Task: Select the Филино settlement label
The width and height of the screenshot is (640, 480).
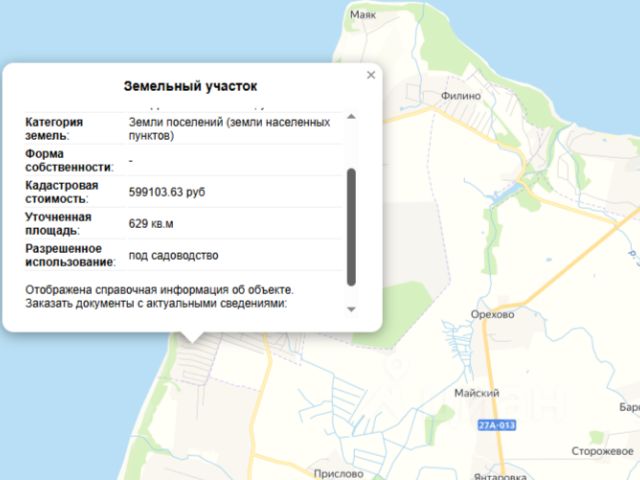Action: (461, 96)
